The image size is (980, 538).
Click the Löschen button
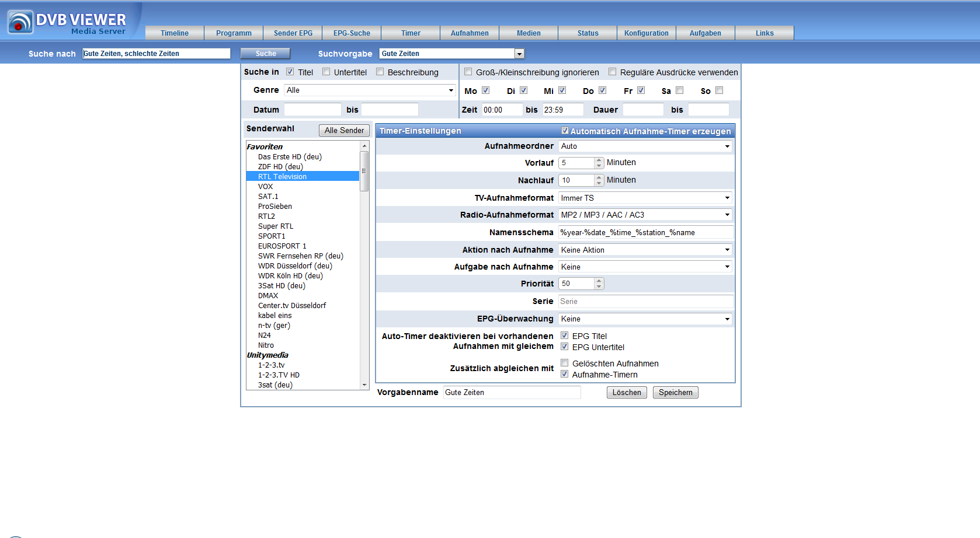pos(627,392)
